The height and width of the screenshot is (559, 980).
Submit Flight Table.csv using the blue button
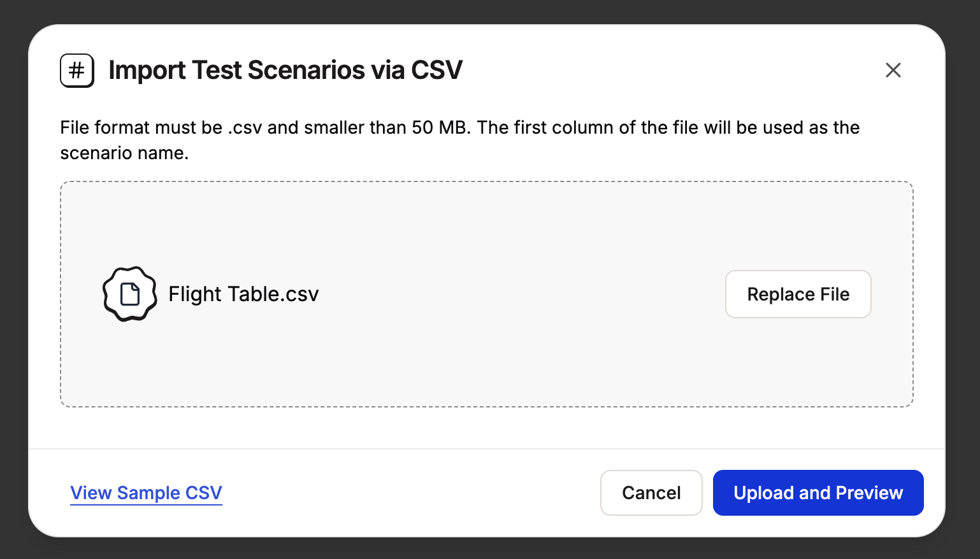tap(818, 493)
